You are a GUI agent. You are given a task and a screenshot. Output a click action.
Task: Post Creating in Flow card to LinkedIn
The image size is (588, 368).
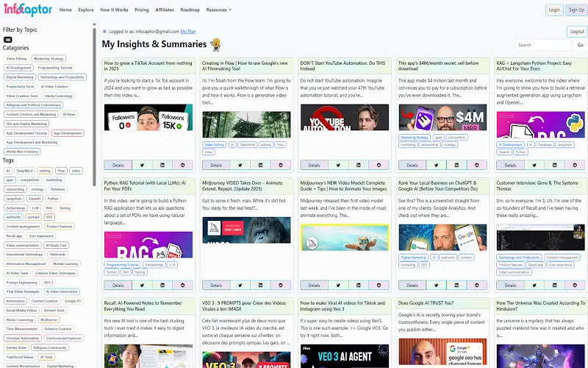click(x=261, y=165)
